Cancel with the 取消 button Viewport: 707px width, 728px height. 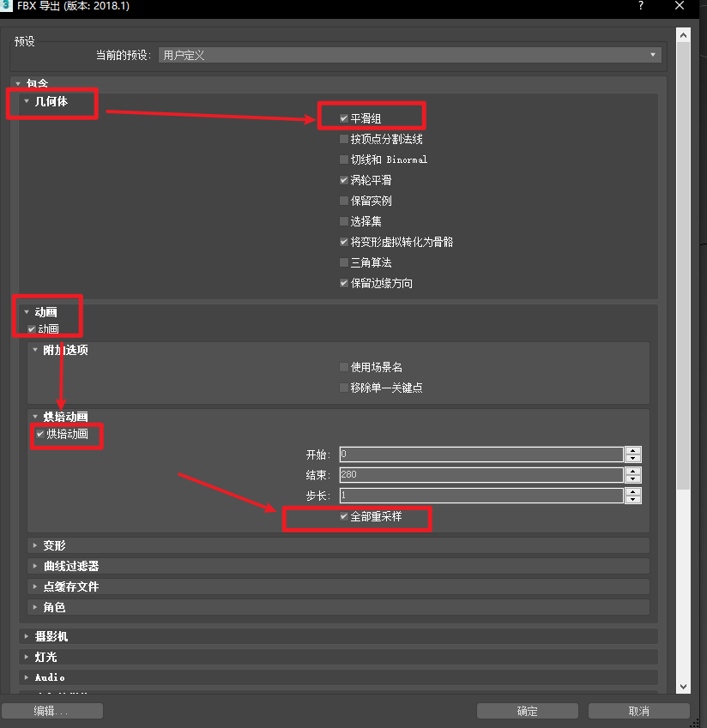pyautogui.click(x=638, y=711)
